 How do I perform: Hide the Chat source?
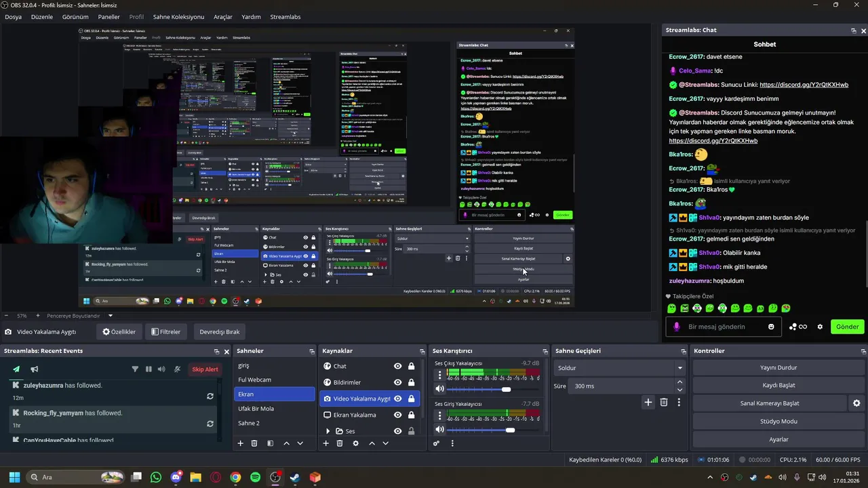pos(398,366)
